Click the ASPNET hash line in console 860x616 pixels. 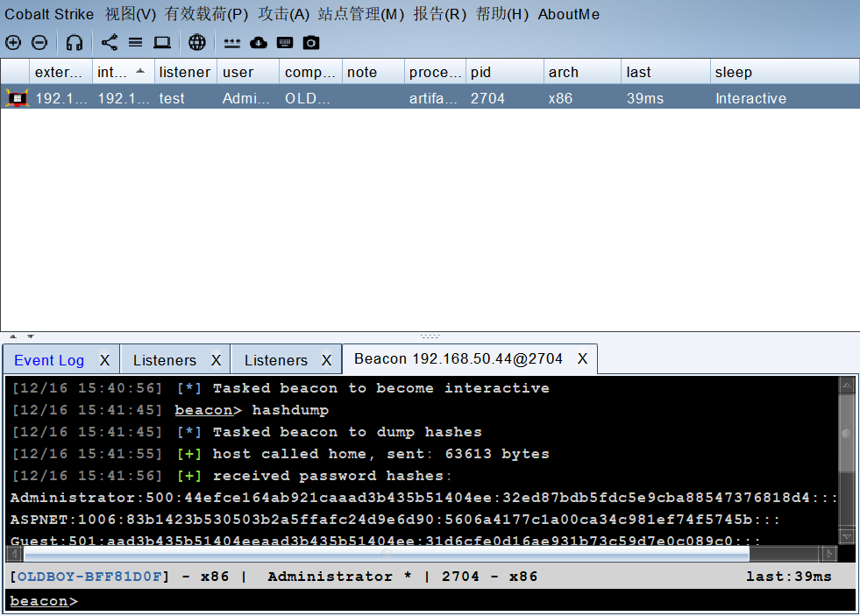click(x=394, y=520)
